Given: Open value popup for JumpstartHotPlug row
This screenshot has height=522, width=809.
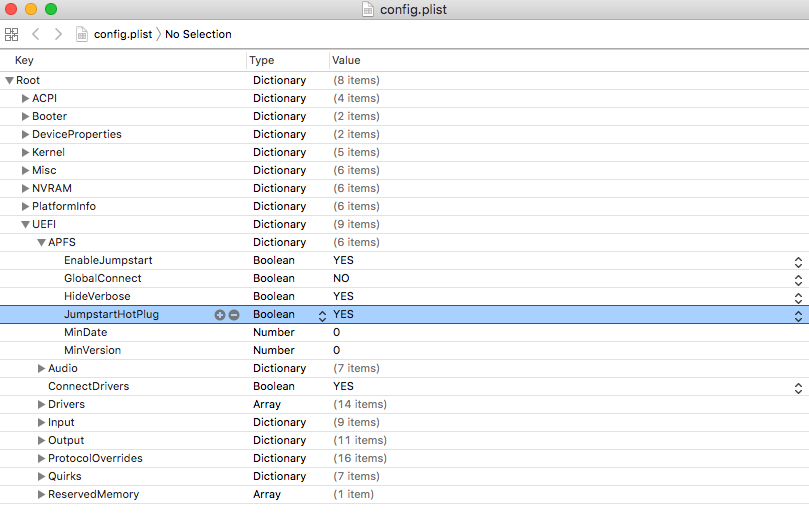Looking at the screenshot, I should pos(798,316).
